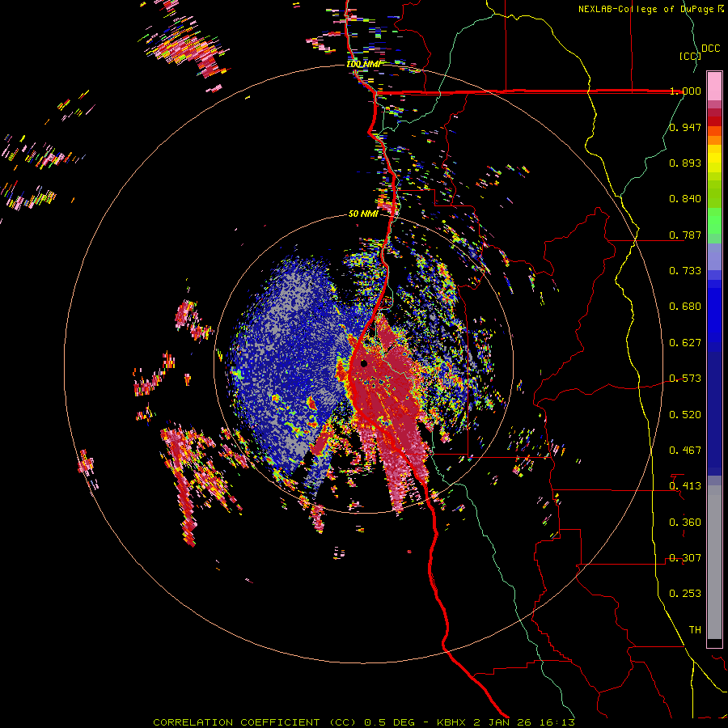Select the gray color bar segment
728x728 pixels.
714,562
